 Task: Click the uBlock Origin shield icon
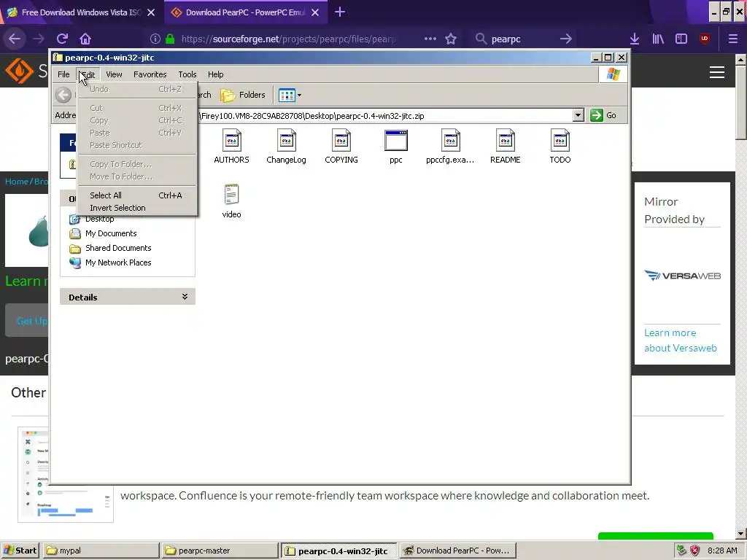pyautogui.click(x=705, y=39)
